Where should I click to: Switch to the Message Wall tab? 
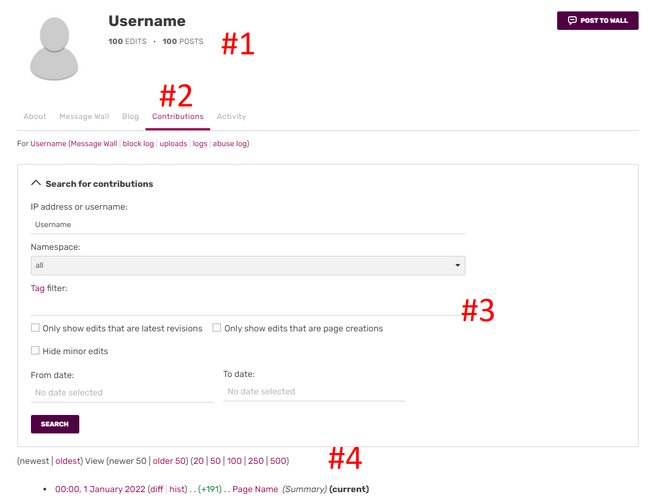(x=84, y=116)
